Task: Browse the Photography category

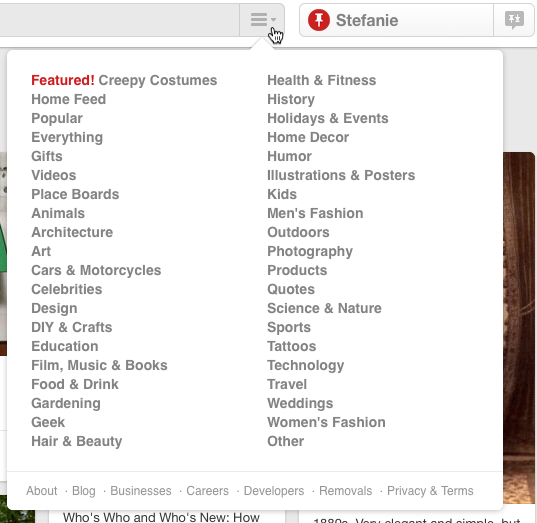Action: pyautogui.click(x=310, y=251)
